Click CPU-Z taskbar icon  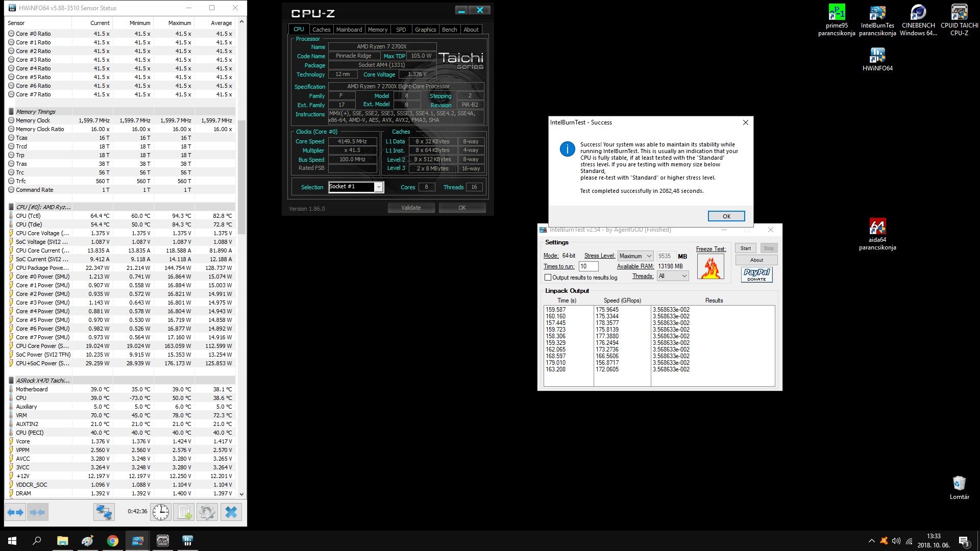tap(163, 541)
